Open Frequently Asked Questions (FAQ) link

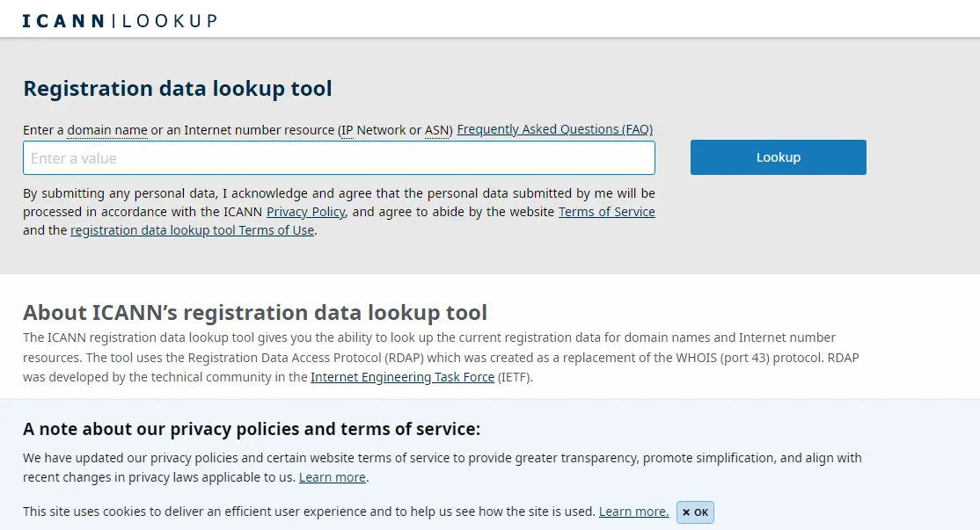click(554, 129)
